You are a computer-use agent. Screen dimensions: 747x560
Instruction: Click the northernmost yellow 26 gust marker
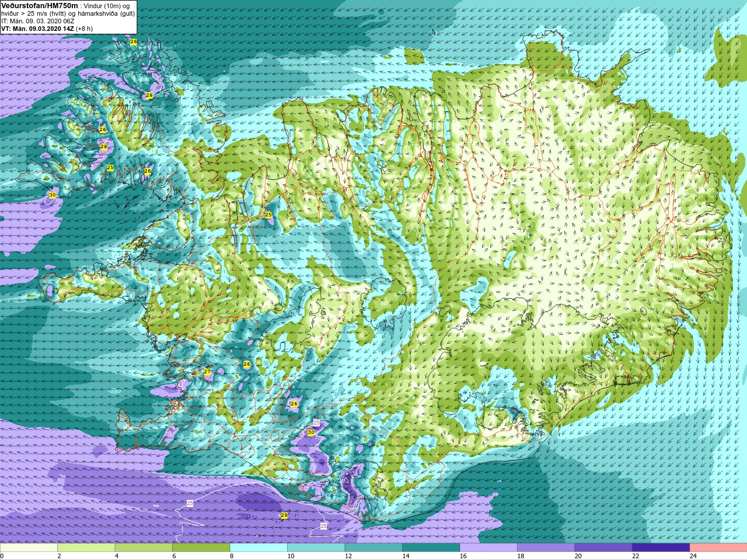point(133,42)
